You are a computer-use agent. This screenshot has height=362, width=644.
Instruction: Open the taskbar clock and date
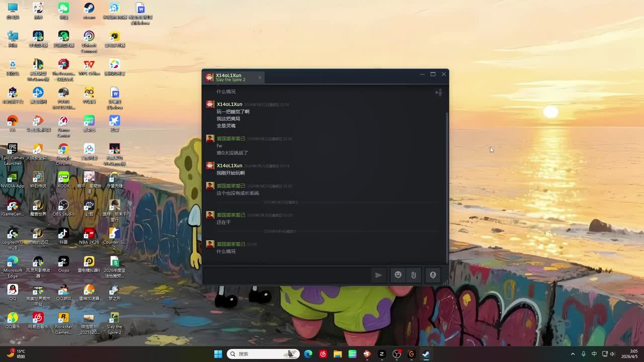tap(629, 354)
